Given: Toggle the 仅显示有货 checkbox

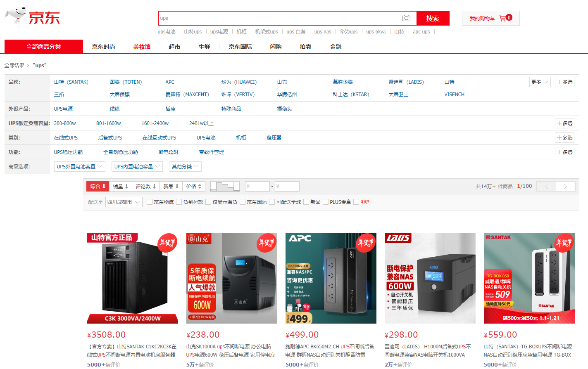Looking at the screenshot, I should click(x=208, y=202).
